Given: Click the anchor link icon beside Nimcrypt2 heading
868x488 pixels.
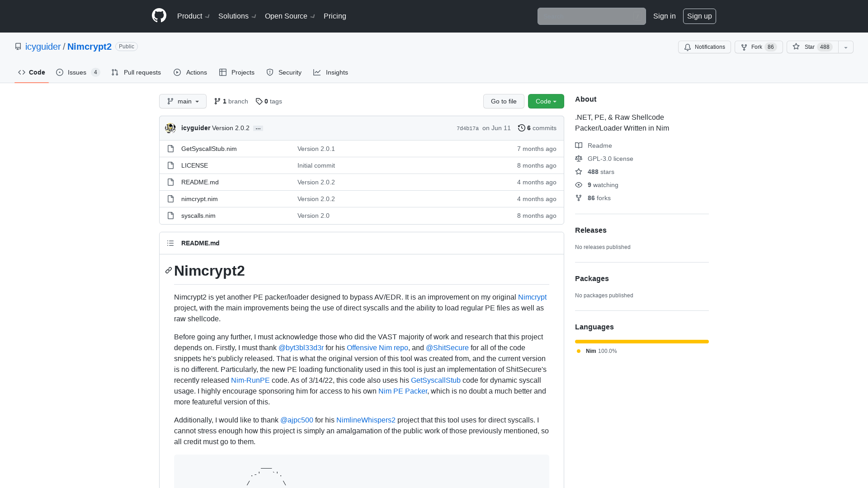Looking at the screenshot, I should tap(169, 270).
